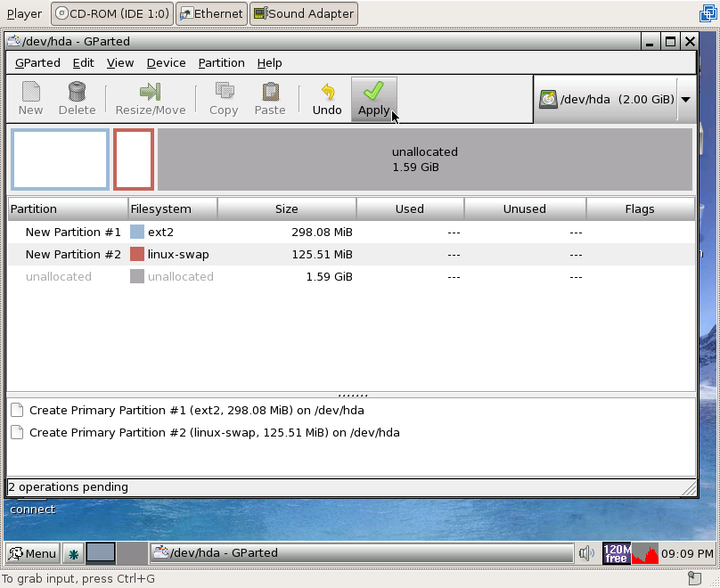Switch to the first virtual desktop pager

tap(101, 552)
